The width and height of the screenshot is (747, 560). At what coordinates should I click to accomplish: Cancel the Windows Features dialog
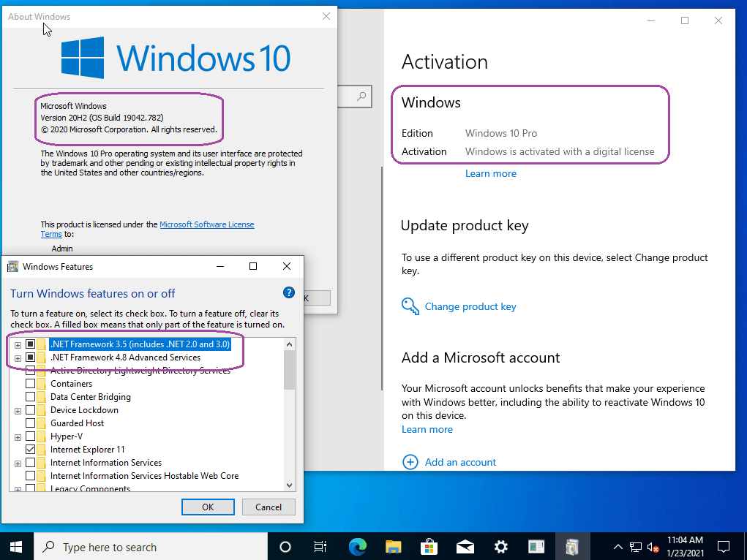[269, 507]
